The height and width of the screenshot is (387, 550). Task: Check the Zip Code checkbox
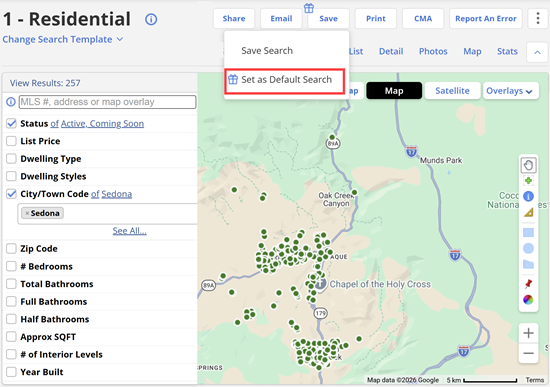tap(11, 248)
